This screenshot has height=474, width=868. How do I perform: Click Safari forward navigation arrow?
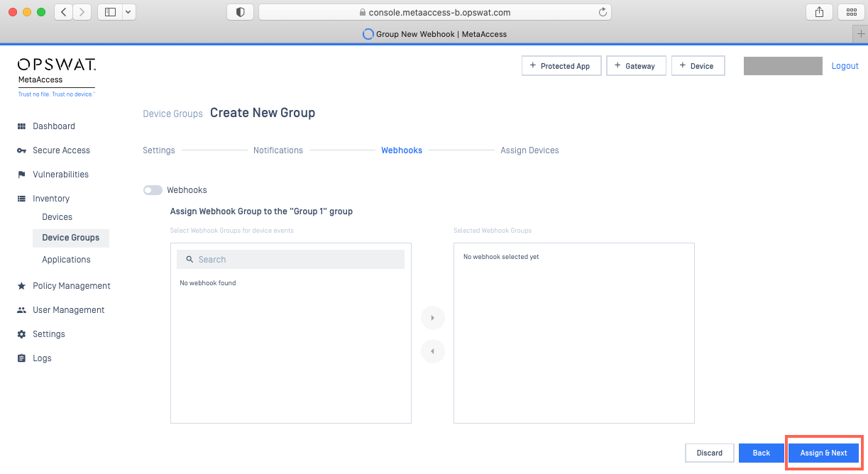point(82,12)
